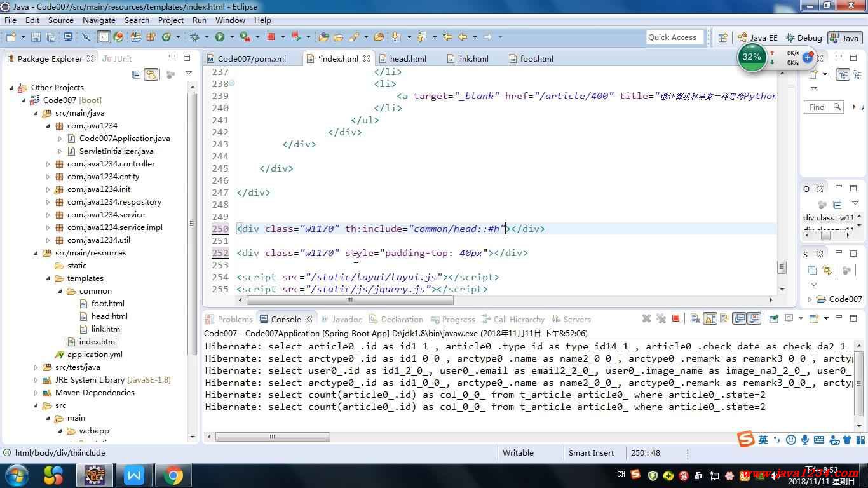Toggle Block Selection Mode in the toolbar

point(104,37)
